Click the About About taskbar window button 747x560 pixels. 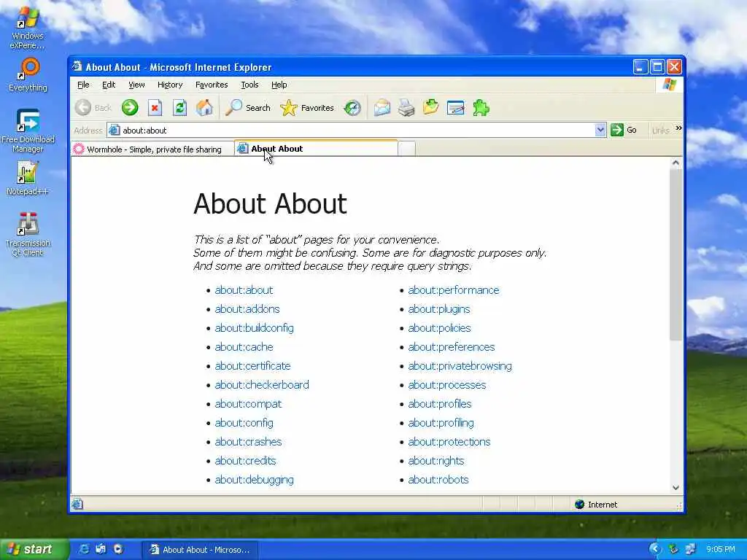point(200,550)
